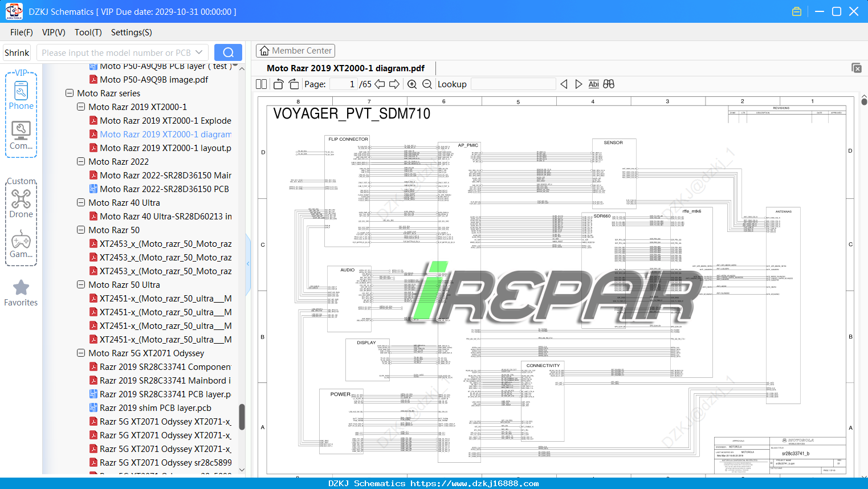Open Razr 2019 SR28C33741 PCB layer file

160,394
